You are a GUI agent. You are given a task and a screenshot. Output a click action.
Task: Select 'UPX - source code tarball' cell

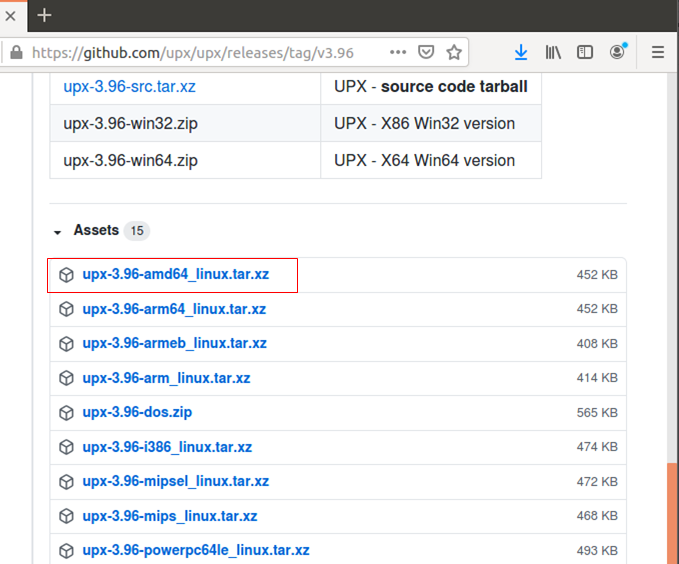pyautogui.click(x=431, y=87)
